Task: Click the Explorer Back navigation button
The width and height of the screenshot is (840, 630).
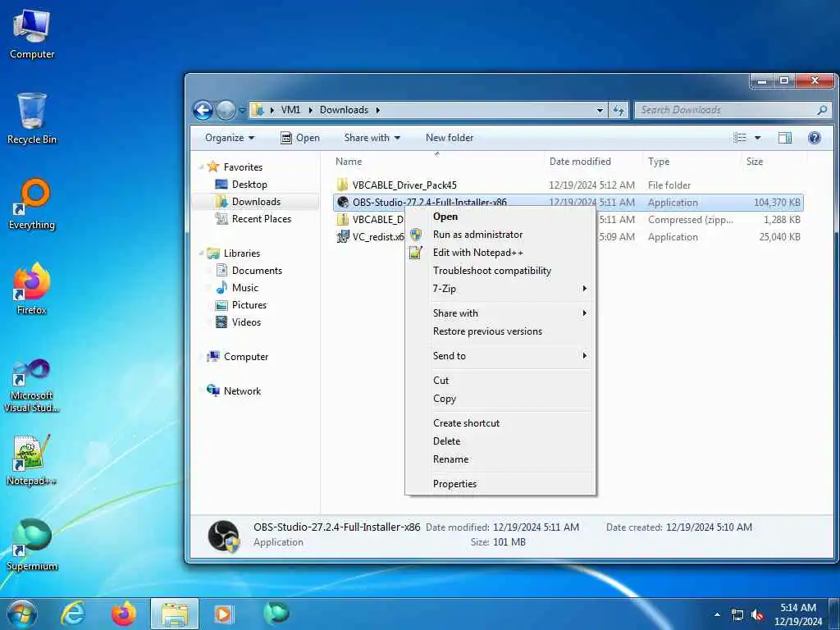Action: (203, 111)
